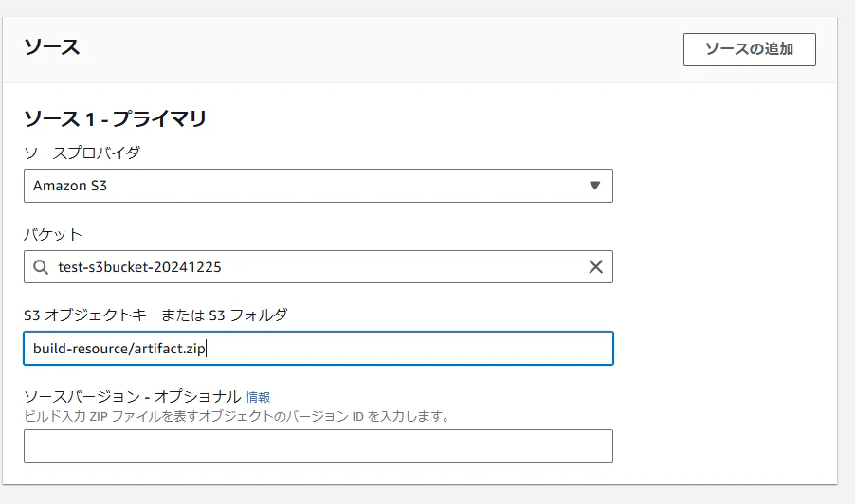Click the ソース panel header title
855x504 pixels.
(x=52, y=47)
